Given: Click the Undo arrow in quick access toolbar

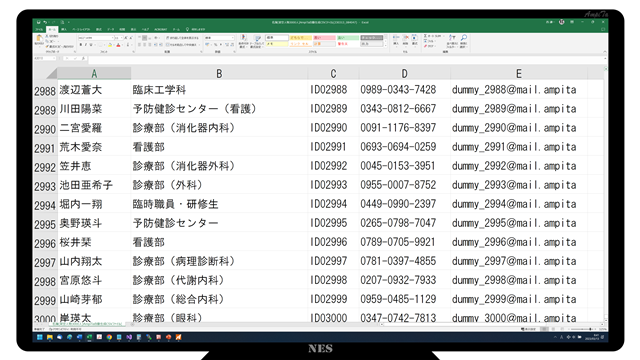Looking at the screenshot, I should [45, 22].
